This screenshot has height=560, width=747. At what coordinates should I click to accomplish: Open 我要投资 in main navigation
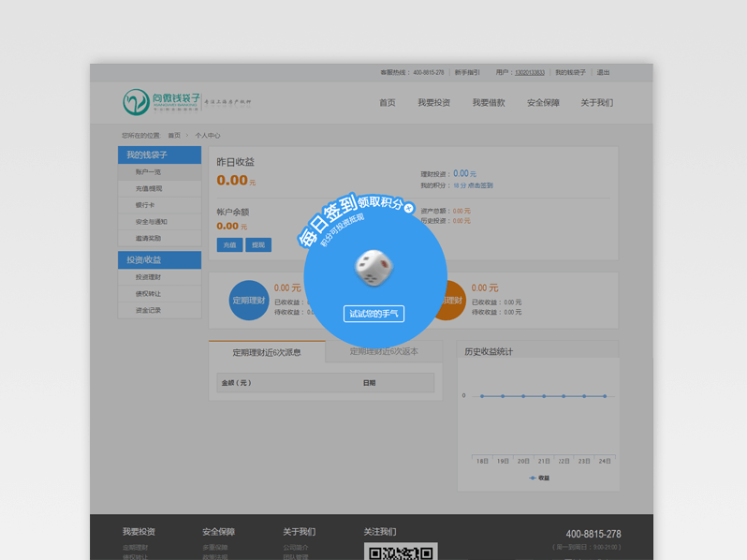[x=434, y=103]
